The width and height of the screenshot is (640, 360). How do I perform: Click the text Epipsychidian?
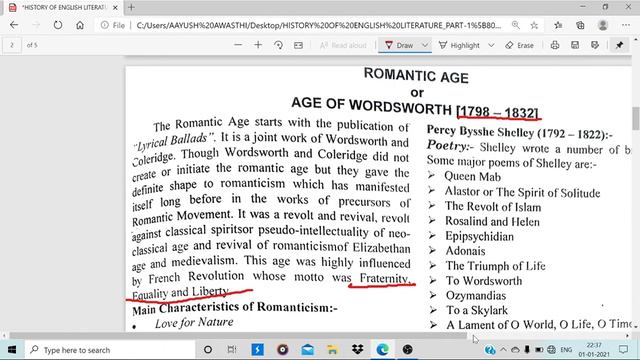coord(480,236)
